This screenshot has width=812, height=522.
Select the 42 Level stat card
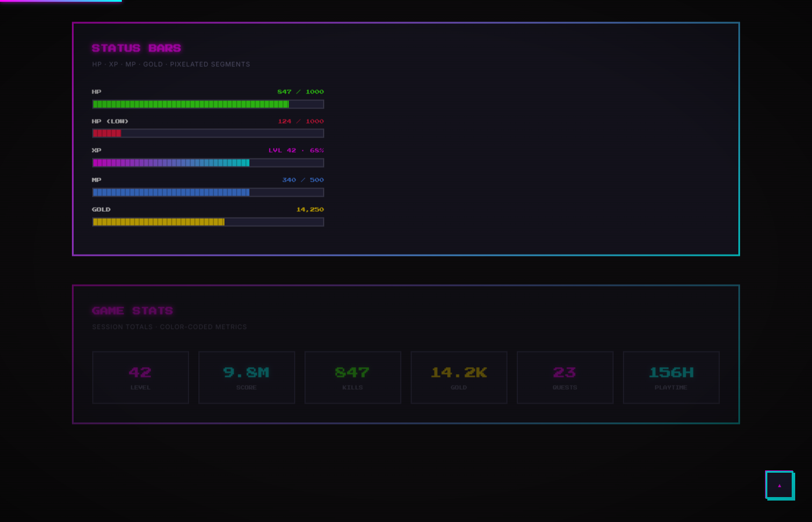pos(140,378)
